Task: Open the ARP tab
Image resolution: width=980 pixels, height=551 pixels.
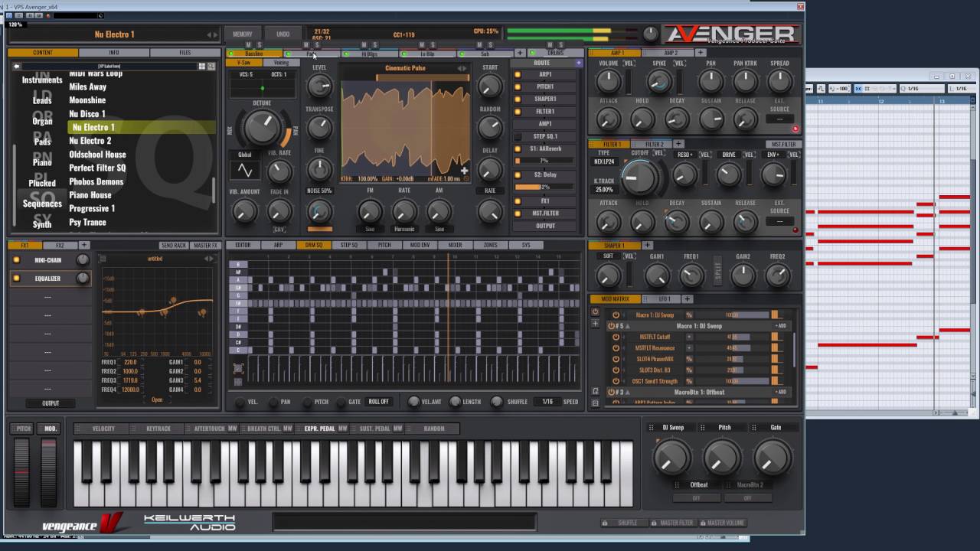Action: (x=278, y=246)
